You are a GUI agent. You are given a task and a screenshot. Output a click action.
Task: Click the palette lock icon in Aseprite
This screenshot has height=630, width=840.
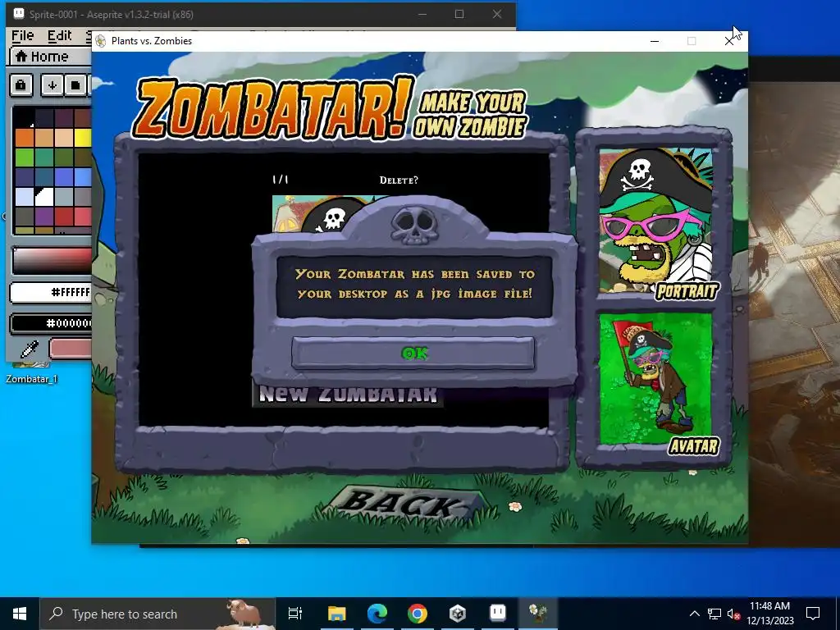tap(21, 85)
